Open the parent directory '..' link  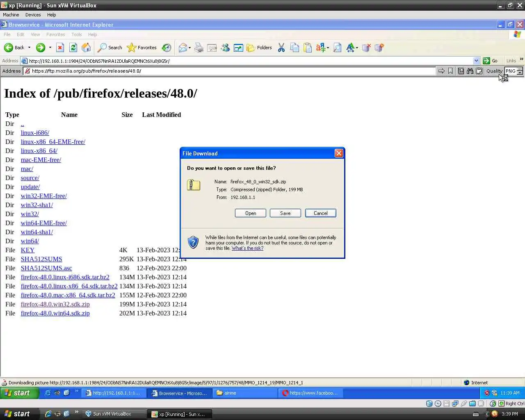click(22, 124)
